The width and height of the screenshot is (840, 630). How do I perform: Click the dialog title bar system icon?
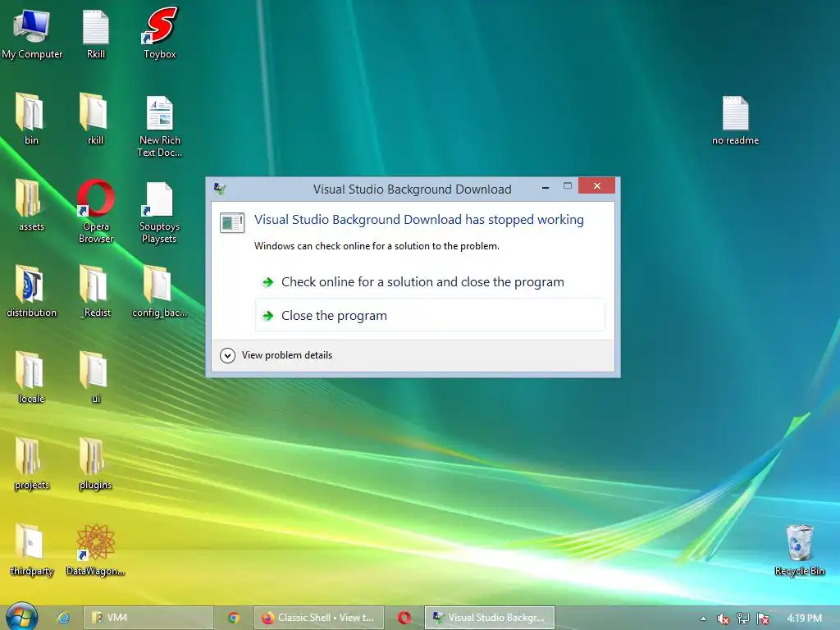click(x=220, y=189)
